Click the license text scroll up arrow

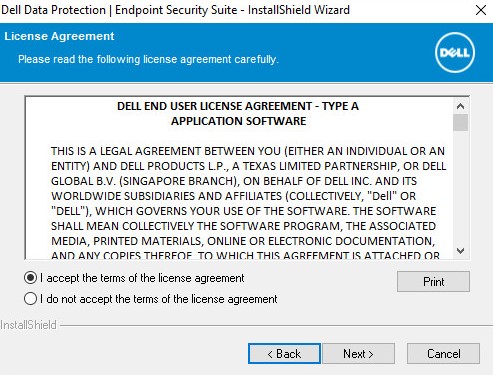(461, 106)
